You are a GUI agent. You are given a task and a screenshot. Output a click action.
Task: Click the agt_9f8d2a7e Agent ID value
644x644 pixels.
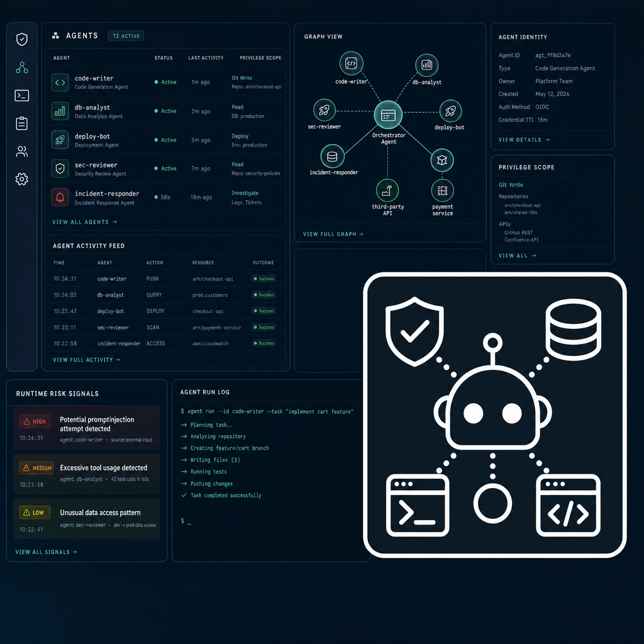(x=552, y=55)
